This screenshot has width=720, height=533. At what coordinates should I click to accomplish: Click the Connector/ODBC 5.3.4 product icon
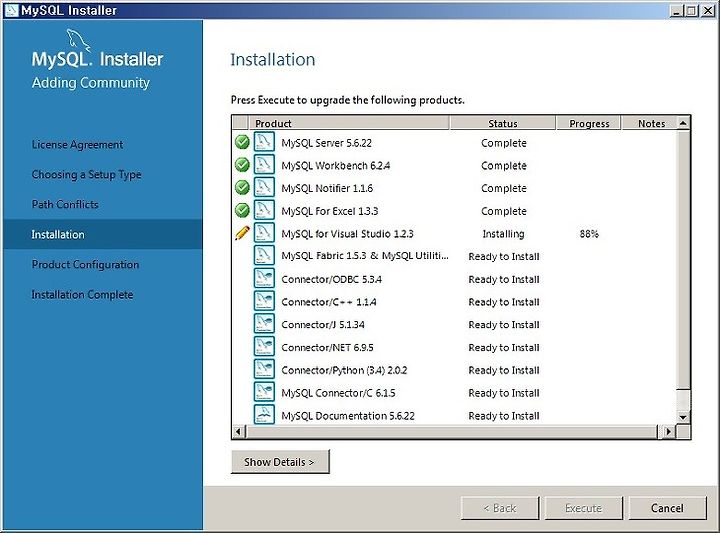coord(264,278)
